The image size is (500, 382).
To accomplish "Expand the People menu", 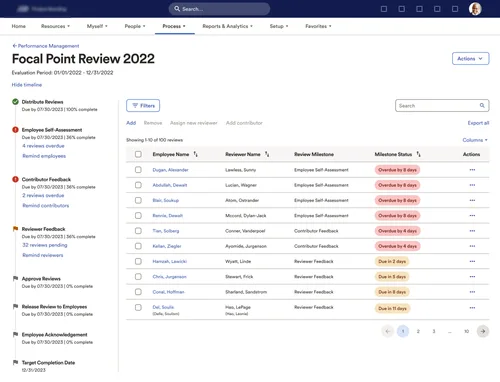I will (x=135, y=26).
